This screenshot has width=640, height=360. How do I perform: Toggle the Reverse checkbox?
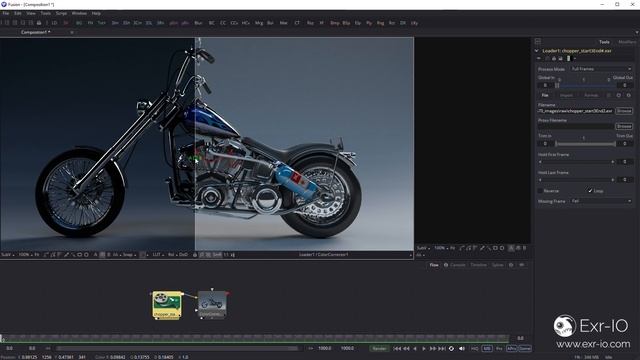tap(540, 191)
